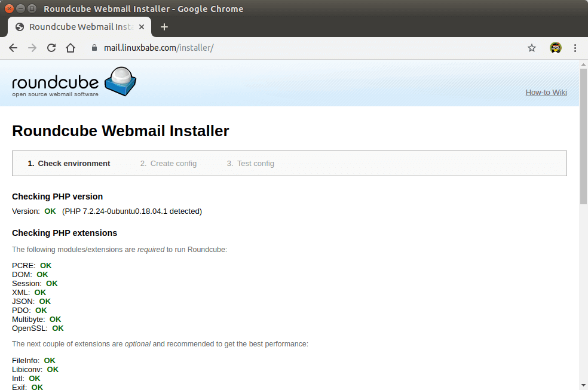Select step 1 Check environment
This screenshot has width=588, height=390.
point(69,163)
